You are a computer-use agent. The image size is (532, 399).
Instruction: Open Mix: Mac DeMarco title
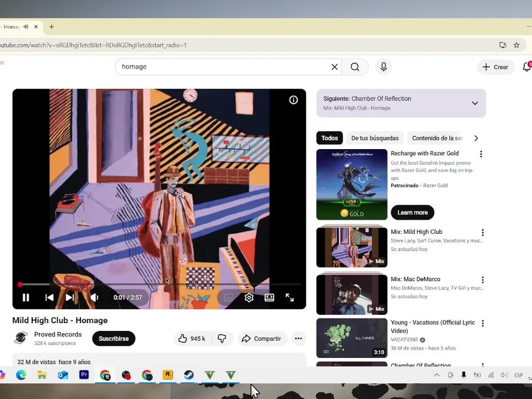tap(415, 279)
